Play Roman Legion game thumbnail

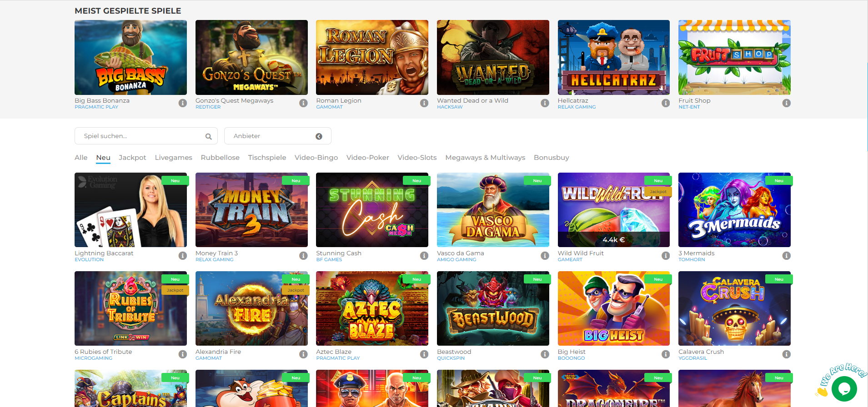click(x=372, y=57)
